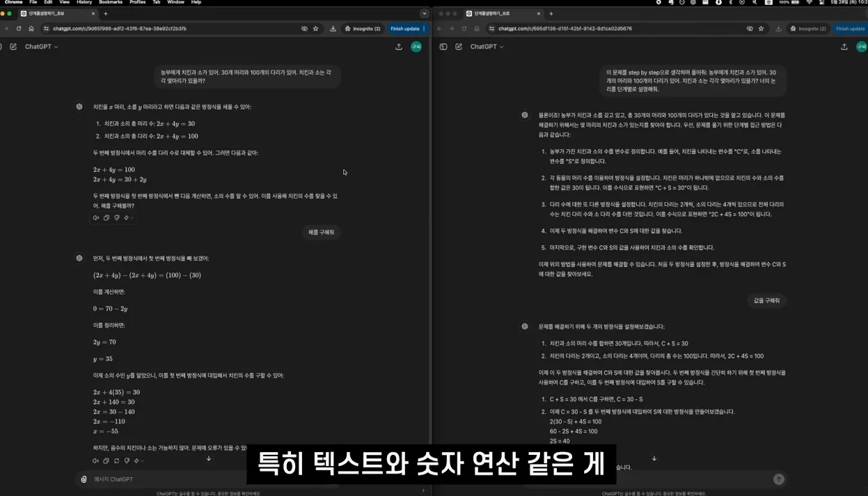Viewport: 868px width, 496px height.
Task: Click the send arrow button in right window
Action: 779,479
